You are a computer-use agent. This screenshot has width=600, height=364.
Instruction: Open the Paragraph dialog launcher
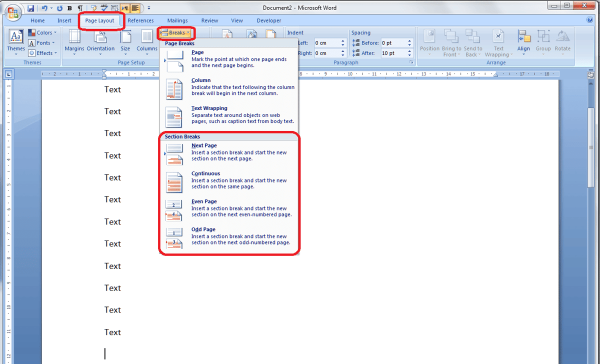(411, 62)
